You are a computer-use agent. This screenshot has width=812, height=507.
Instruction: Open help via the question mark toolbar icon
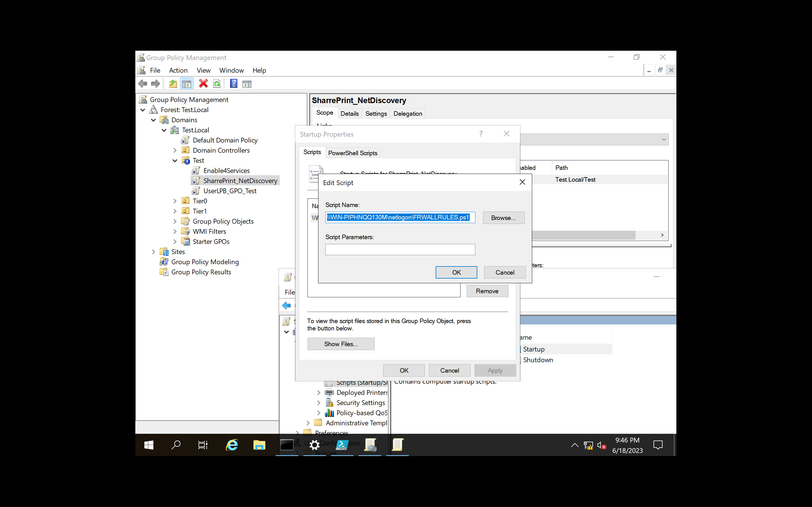233,83
